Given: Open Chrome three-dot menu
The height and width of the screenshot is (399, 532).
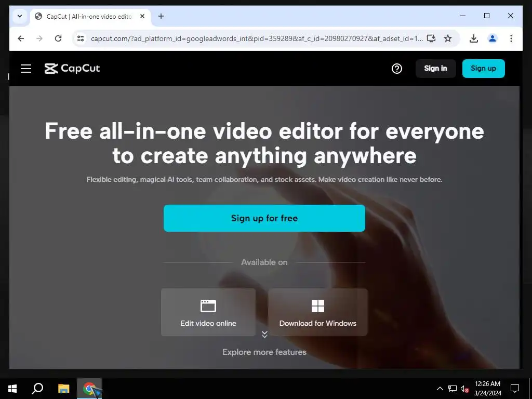Looking at the screenshot, I should 511,38.
